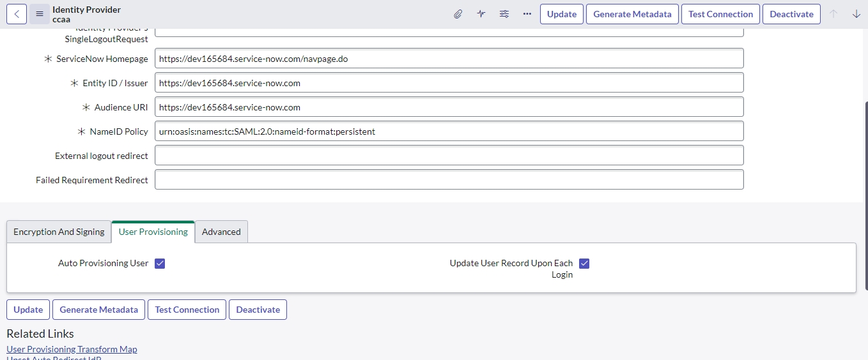Go to previous record with up arrow
This screenshot has height=360, width=868.
point(833,14)
